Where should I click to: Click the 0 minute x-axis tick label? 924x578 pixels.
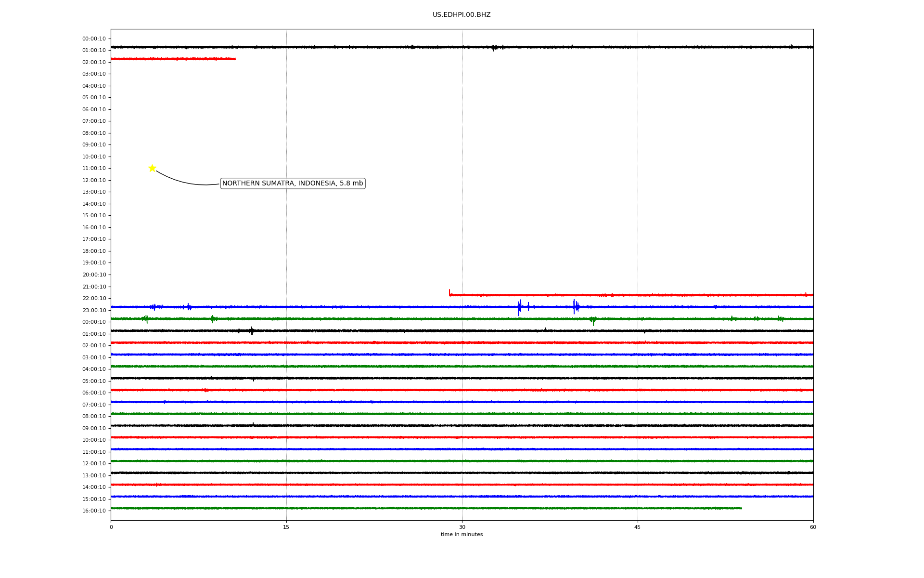[111, 527]
